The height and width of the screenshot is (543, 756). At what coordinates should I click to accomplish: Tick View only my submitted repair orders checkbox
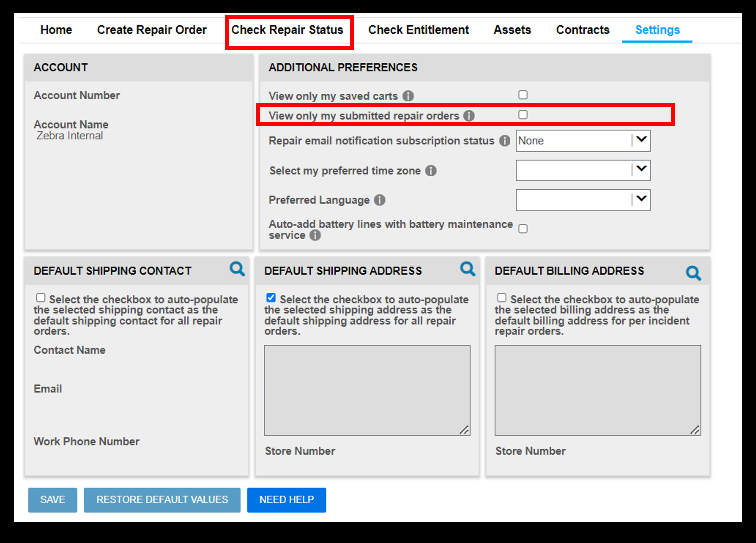pos(523,115)
